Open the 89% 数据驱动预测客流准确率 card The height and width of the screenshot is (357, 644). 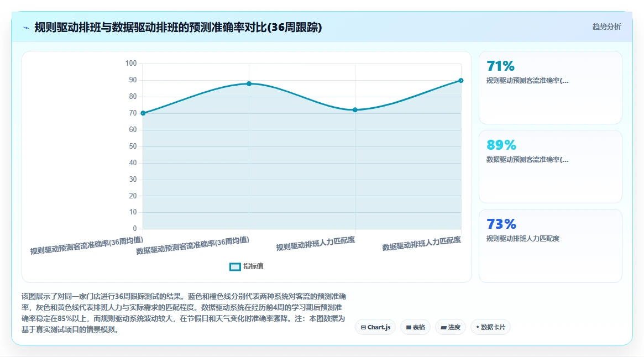click(x=551, y=166)
